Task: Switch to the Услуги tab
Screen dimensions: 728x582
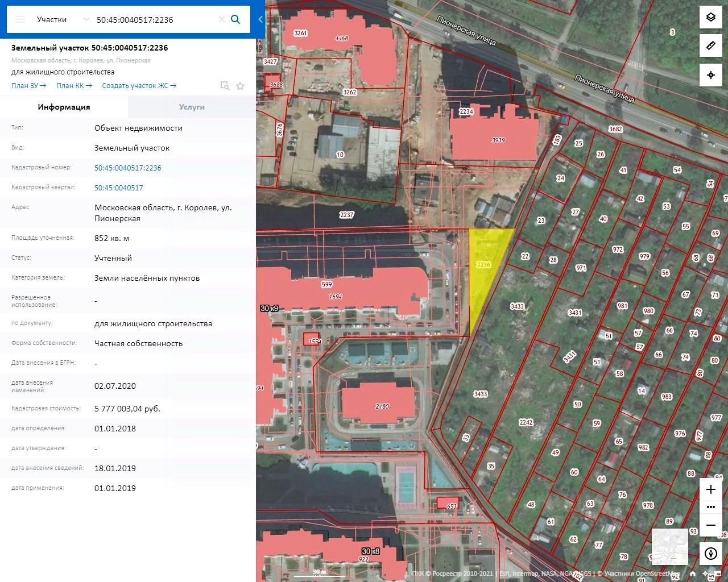Action: click(x=192, y=107)
